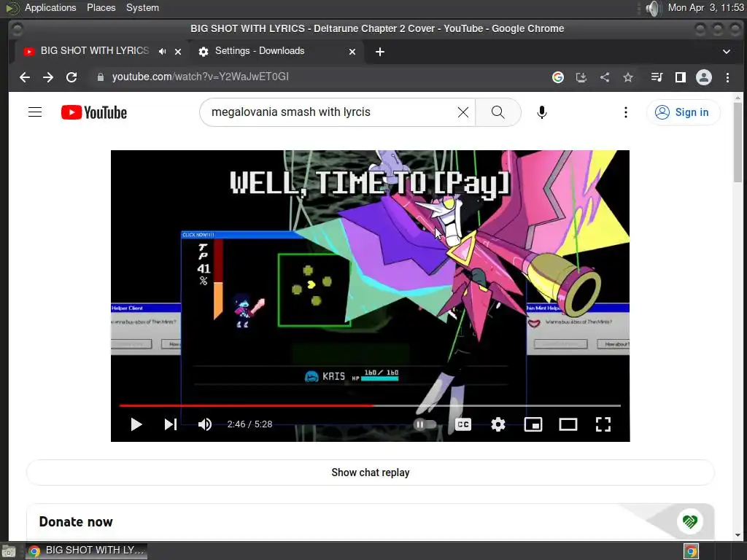This screenshot has width=747, height=560.
Task: Skip to the next video
Action: pos(171,424)
